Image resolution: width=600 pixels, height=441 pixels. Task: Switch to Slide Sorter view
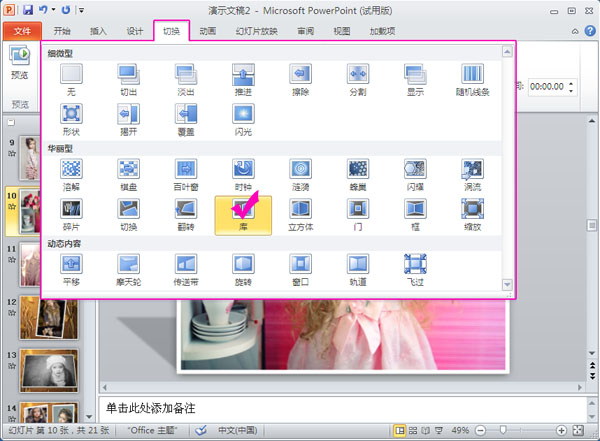pos(414,430)
